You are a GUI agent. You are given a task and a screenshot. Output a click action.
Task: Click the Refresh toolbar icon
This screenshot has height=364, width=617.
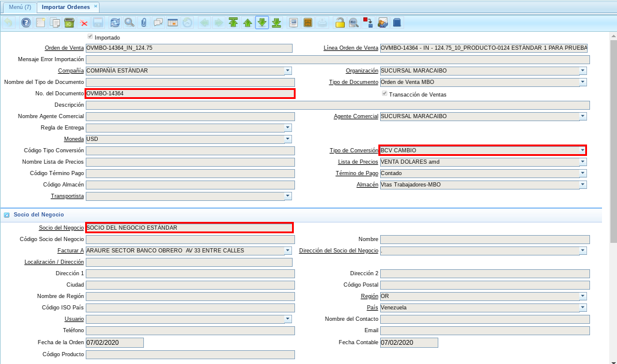115,23
